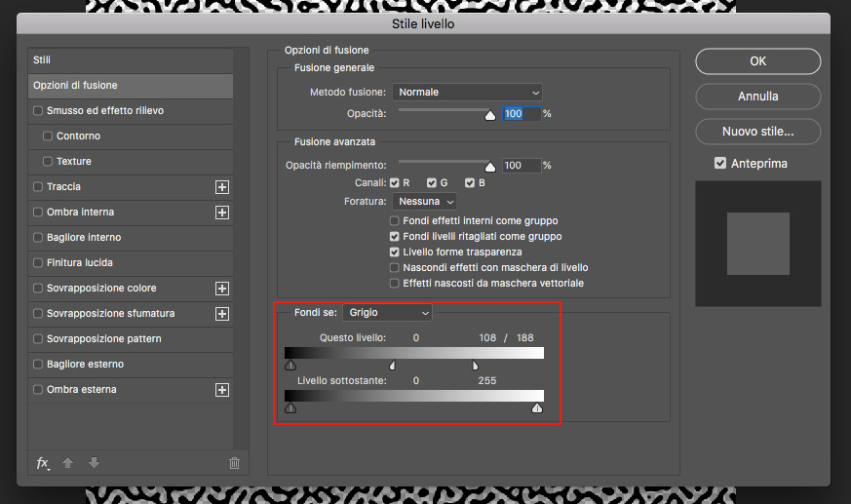Tick Sovrapposizione colore checkbox

tap(38, 289)
